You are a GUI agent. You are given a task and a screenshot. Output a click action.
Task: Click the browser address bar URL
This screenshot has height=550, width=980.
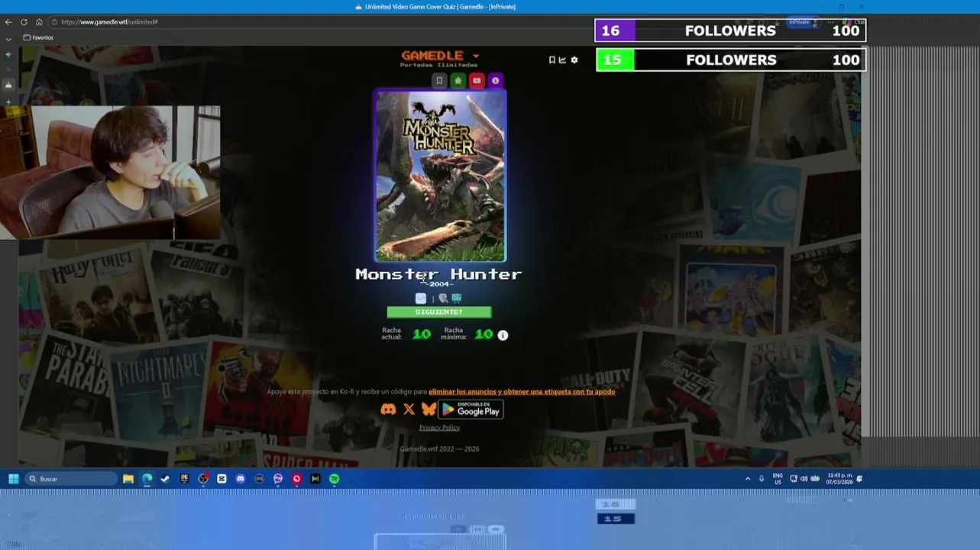(x=109, y=22)
